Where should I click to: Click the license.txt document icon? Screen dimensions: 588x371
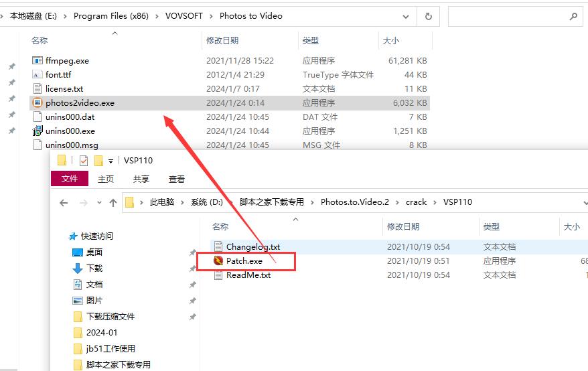[x=37, y=88]
